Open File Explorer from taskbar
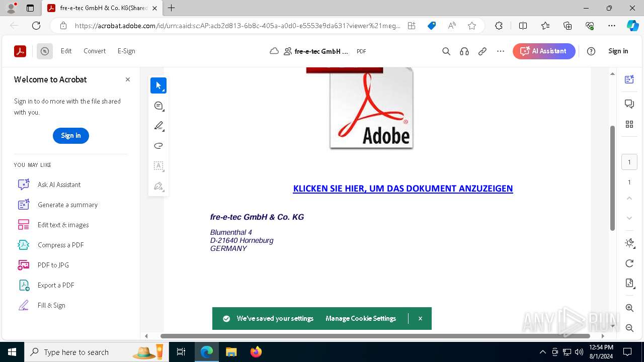Screen dimensions: 644x362 (x=231, y=352)
